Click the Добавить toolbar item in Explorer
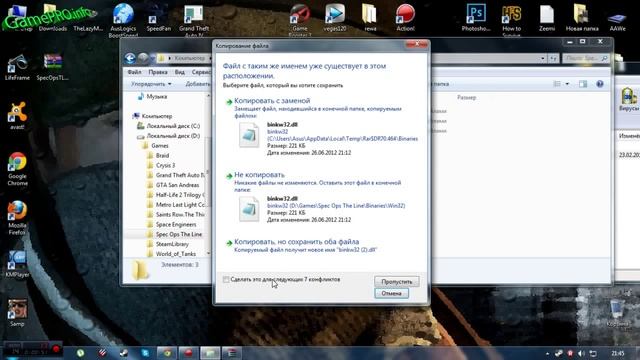640x360 pixels. pos(198,84)
